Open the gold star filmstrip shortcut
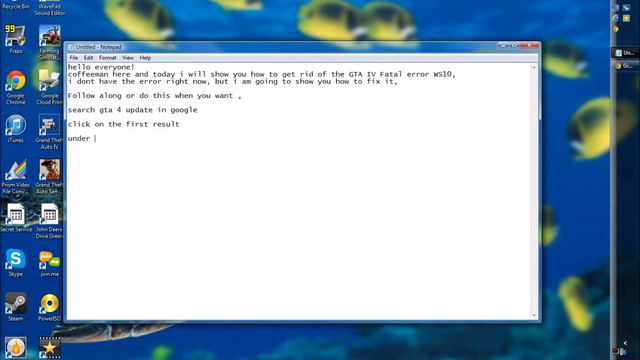Viewport: 640px width, 360px height. 49,348
